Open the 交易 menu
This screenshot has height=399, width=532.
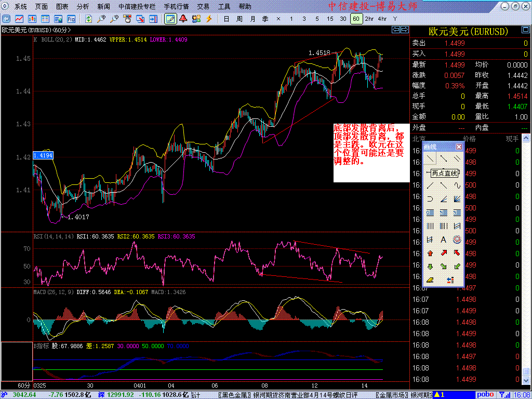[203, 6]
